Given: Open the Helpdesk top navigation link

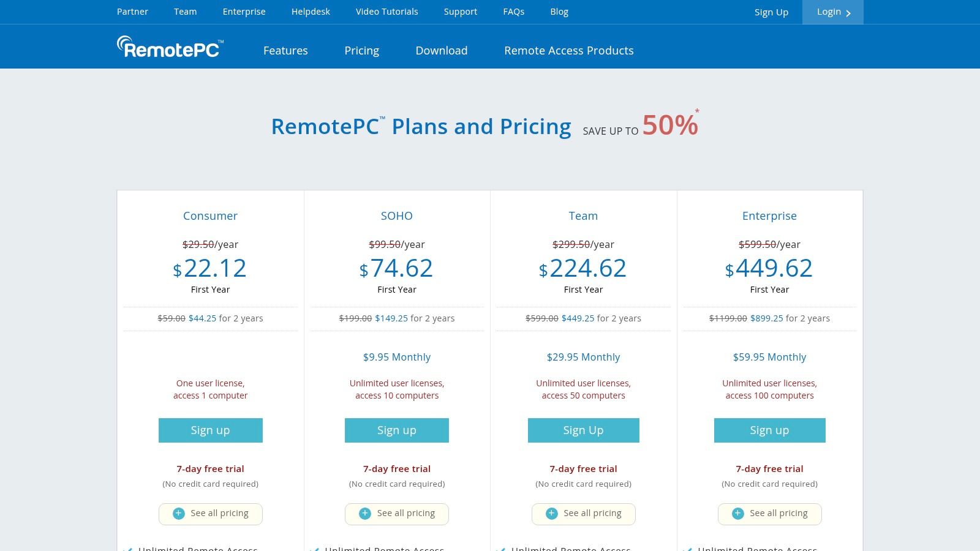Looking at the screenshot, I should point(311,12).
